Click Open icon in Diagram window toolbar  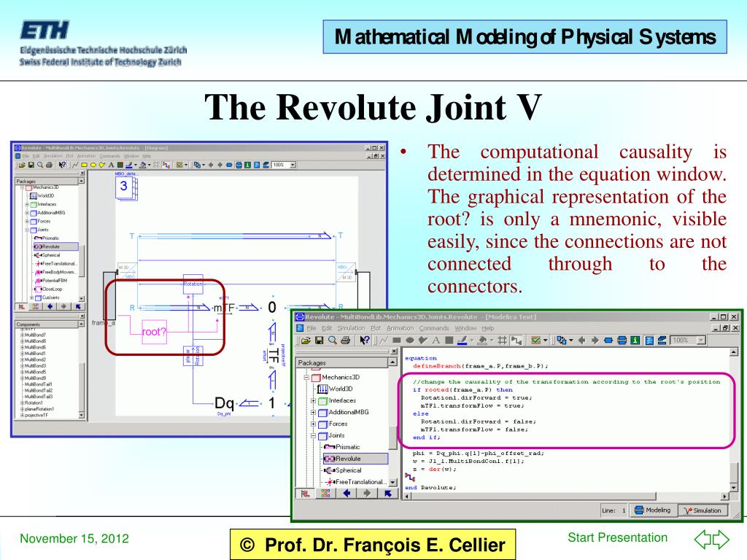(x=21, y=166)
